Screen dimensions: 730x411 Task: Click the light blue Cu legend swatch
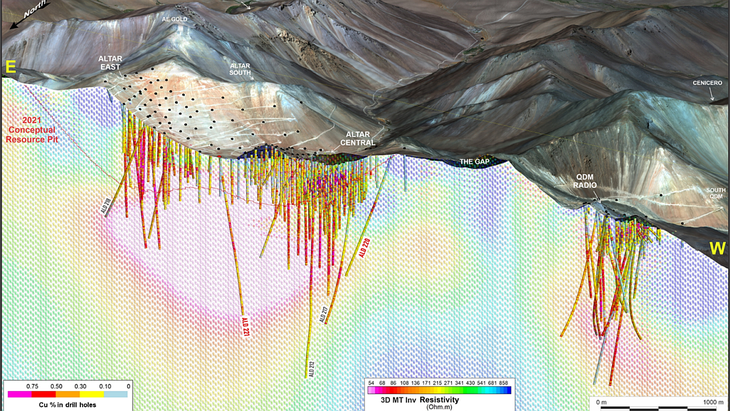click(x=116, y=395)
